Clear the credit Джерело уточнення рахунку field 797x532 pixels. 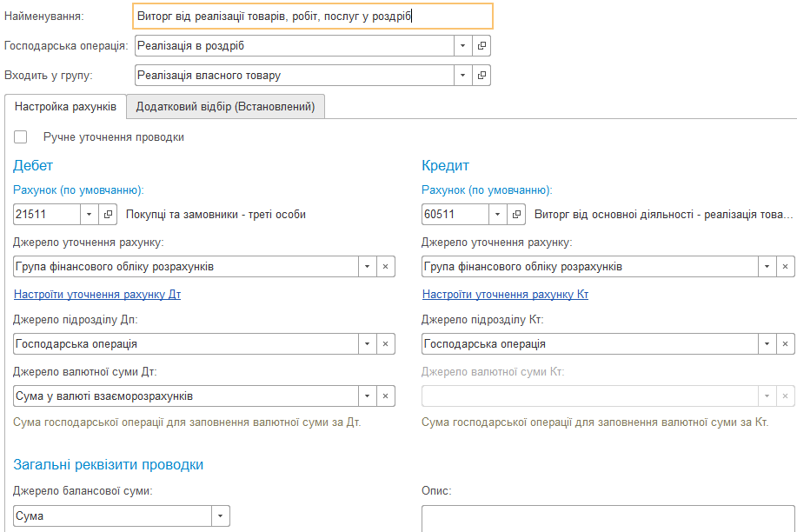[785, 267]
